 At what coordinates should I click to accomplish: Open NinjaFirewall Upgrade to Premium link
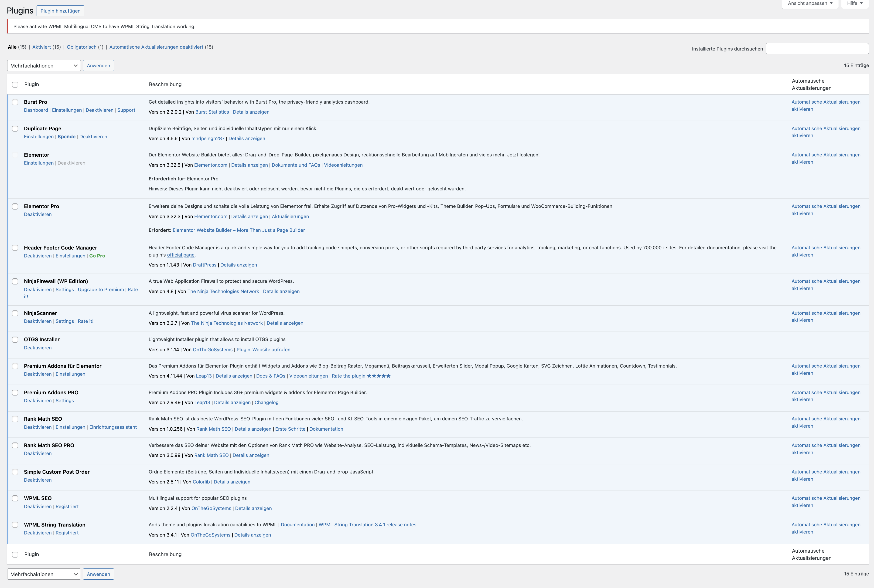tap(101, 290)
